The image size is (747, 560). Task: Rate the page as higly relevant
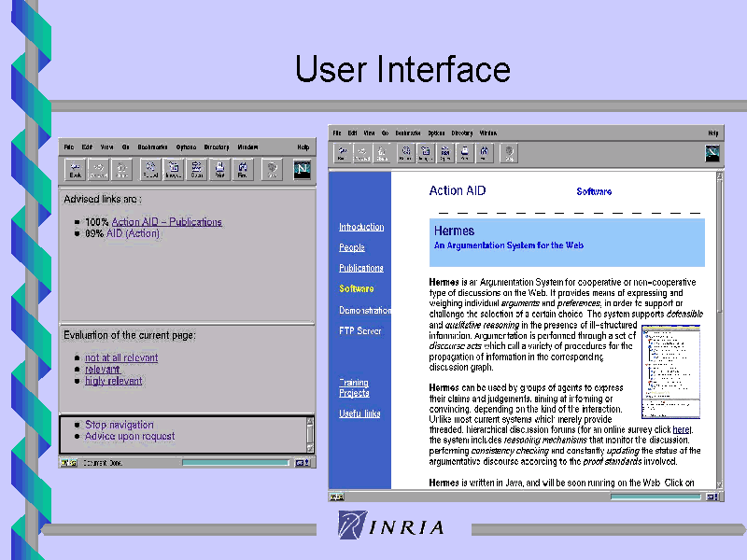[x=113, y=381]
